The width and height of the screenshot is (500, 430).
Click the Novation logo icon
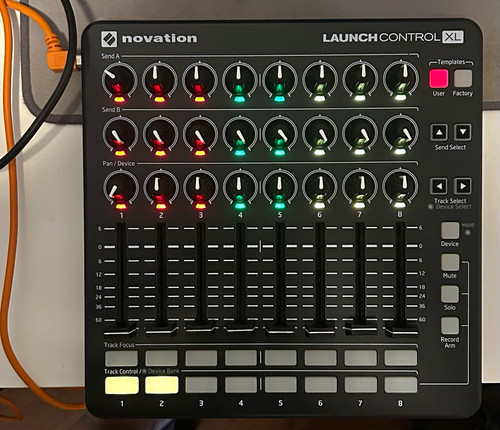109,39
